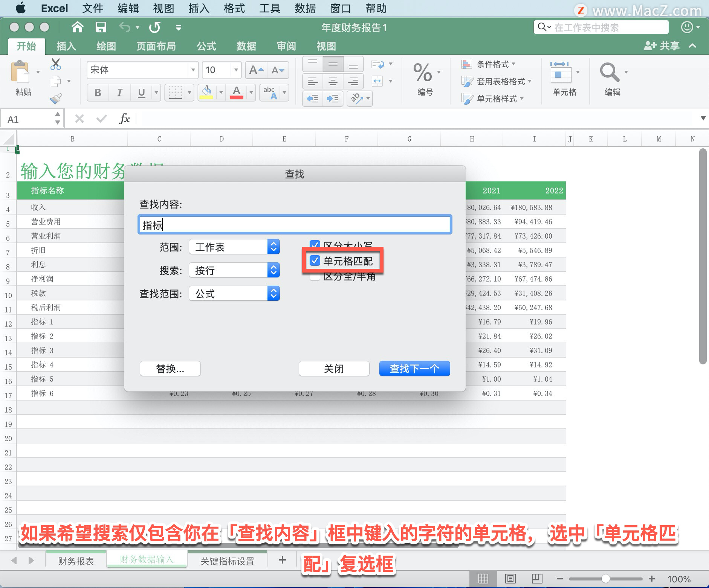This screenshot has height=588, width=709.
Task: Switch to the 财务报表 sheet tab
Action: (76, 561)
